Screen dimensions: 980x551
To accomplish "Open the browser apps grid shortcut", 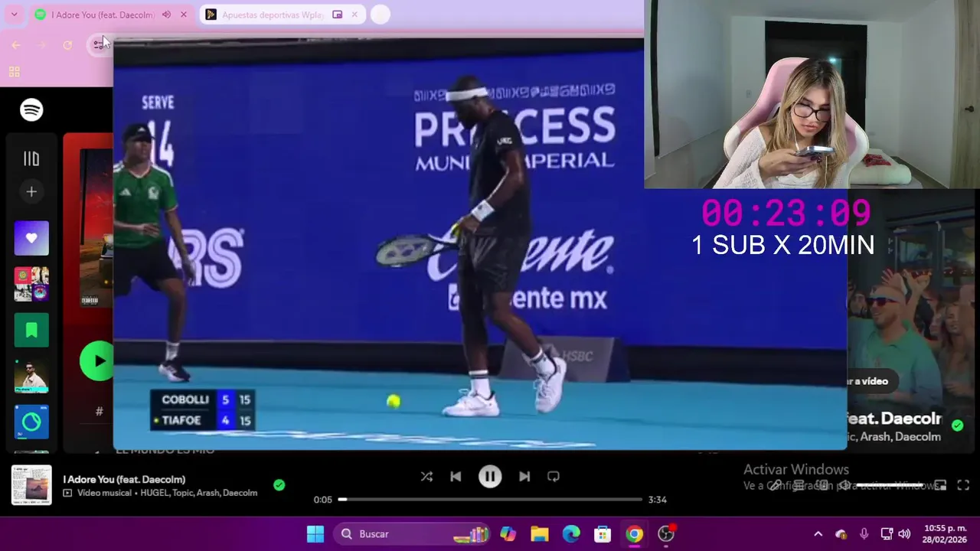I will [14, 72].
